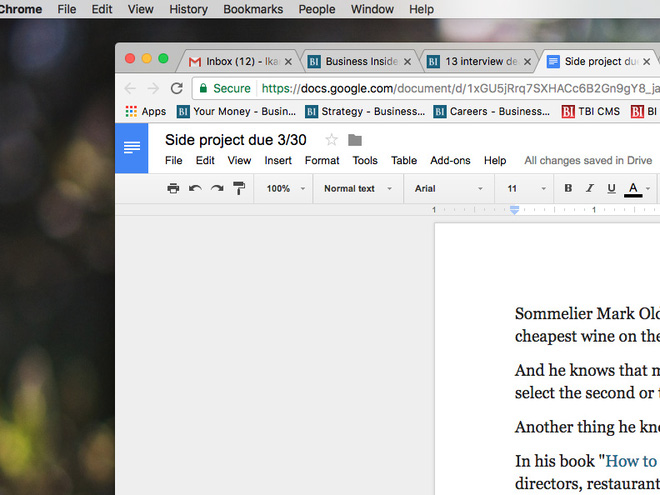The image size is (660, 495).
Task: Open the macOS menu bar View menu
Action: click(141, 9)
